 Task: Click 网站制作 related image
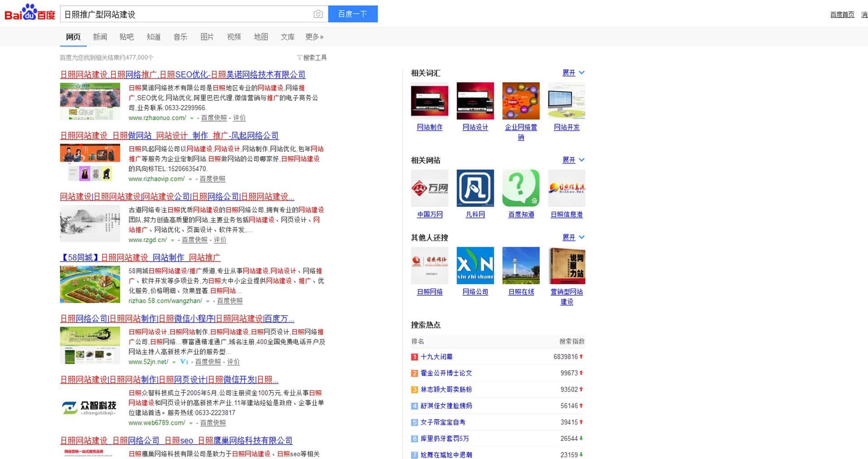pyautogui.click(x=429, y=101)
